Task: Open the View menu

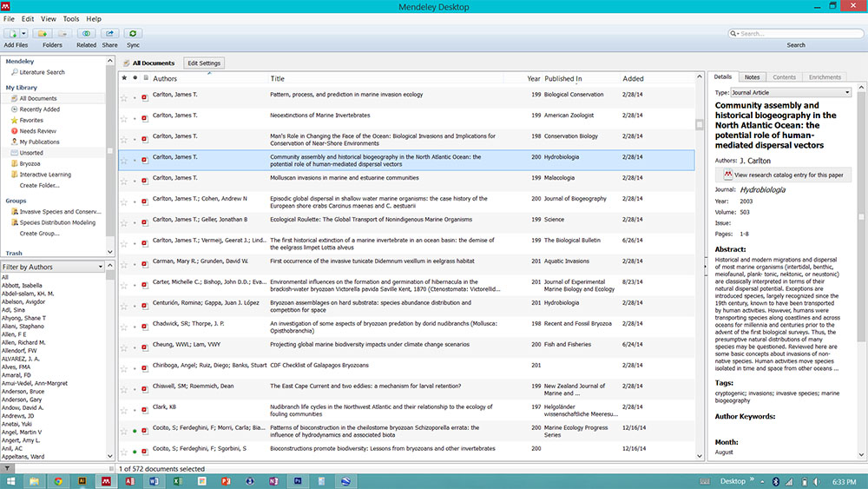Action: point(48,19)
